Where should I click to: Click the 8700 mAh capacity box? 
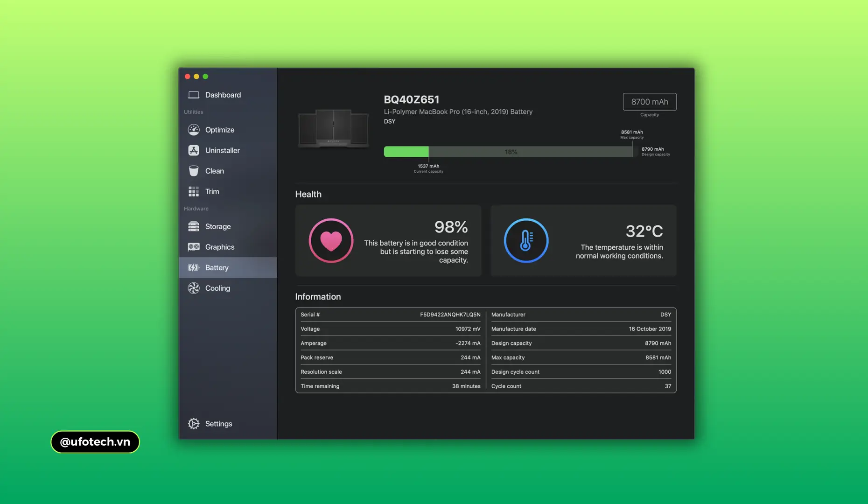click(650, 102)
